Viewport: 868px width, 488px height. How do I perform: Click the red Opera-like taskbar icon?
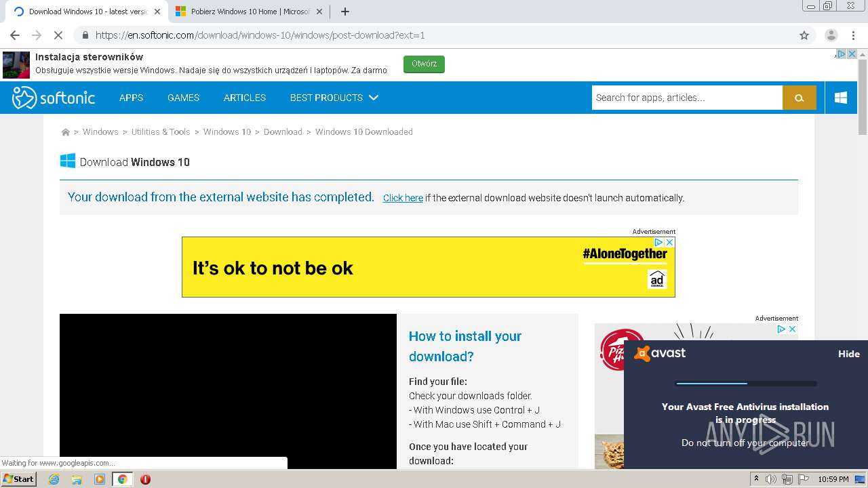pos(145,479)
